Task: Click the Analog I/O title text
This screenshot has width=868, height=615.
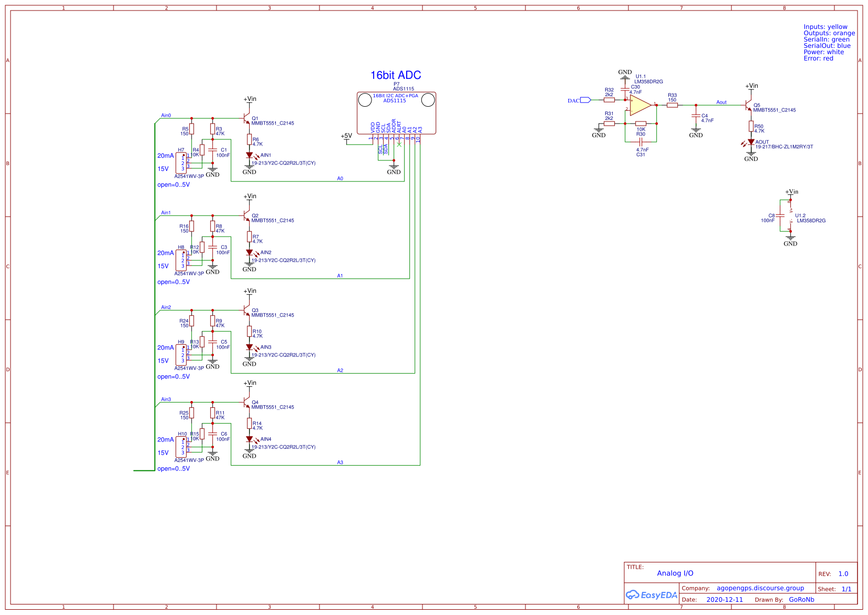Action: (x=675, y=573)
